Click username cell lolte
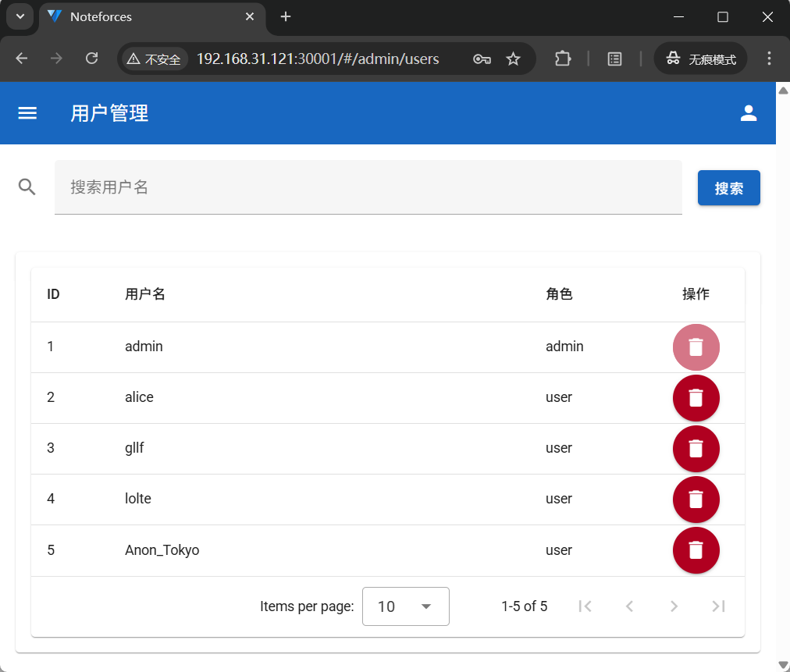This screenshot has height=672, width=790. (138, 498)
